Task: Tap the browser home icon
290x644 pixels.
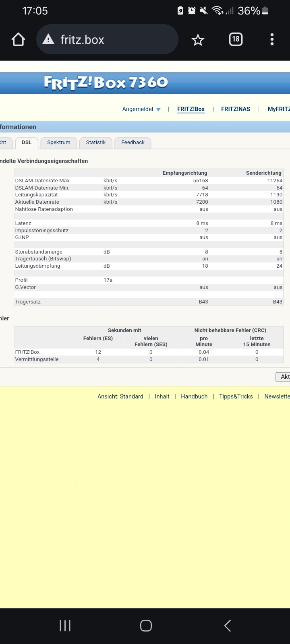Action: pos(19,39)
